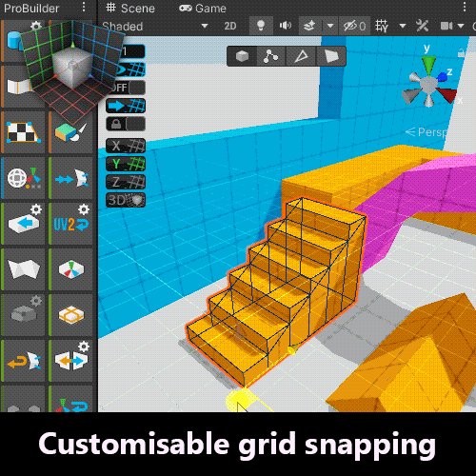This screenshot has width=476, height=476.
Task: Toggle scene gizmo rotation lock
Action: point(462,52)
